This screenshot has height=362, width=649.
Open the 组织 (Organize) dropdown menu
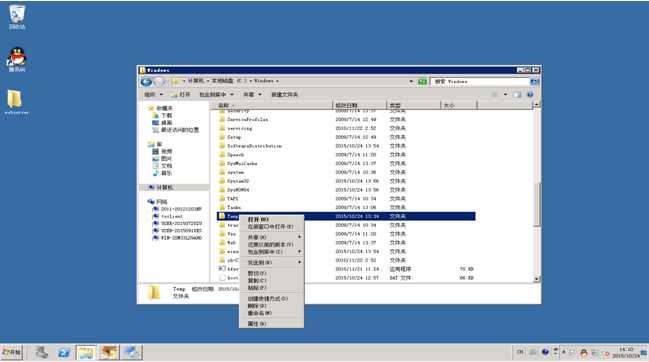154,95
